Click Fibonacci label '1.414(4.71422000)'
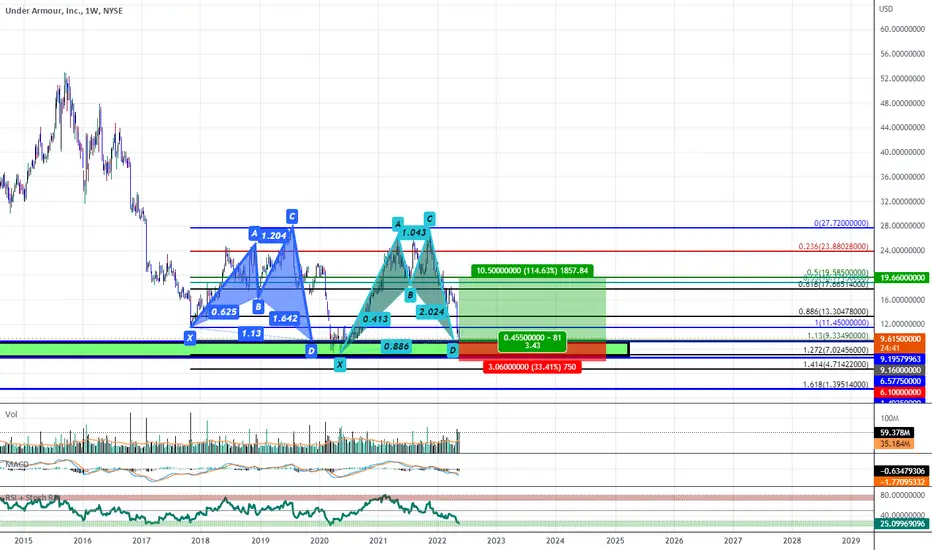The image size is (932, 550). click(836, 364)
